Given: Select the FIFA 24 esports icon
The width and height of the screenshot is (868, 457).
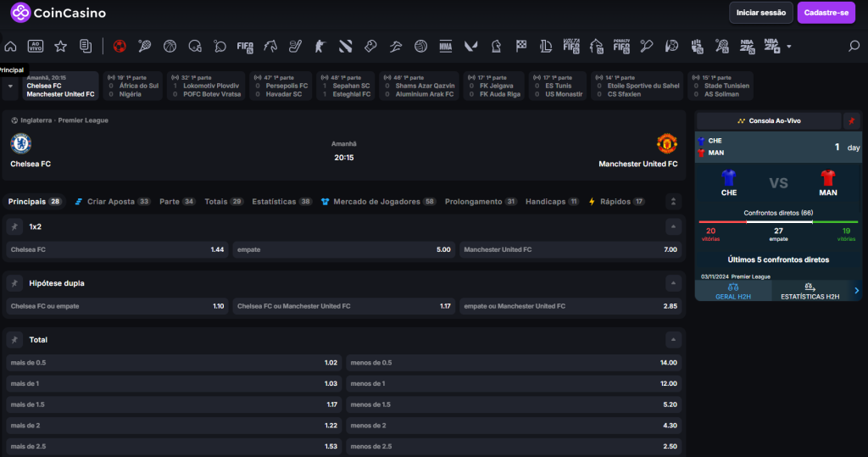Looking at the screenshot, I should [x=245, y=47].
